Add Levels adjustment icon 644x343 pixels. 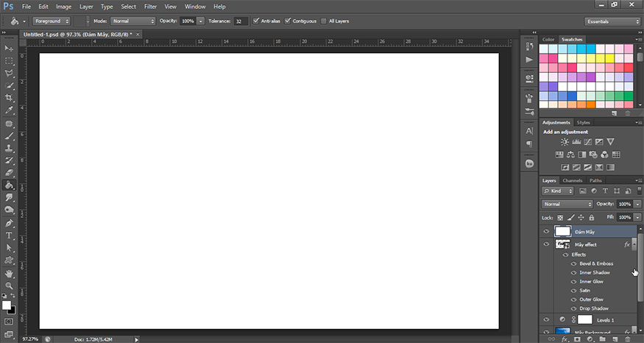[x=576, y=142]
